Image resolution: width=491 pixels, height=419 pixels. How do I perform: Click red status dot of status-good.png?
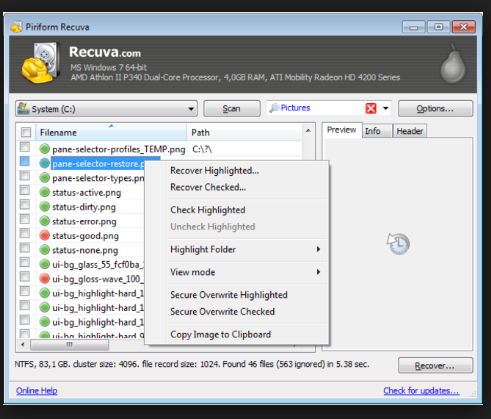point(44,235)
